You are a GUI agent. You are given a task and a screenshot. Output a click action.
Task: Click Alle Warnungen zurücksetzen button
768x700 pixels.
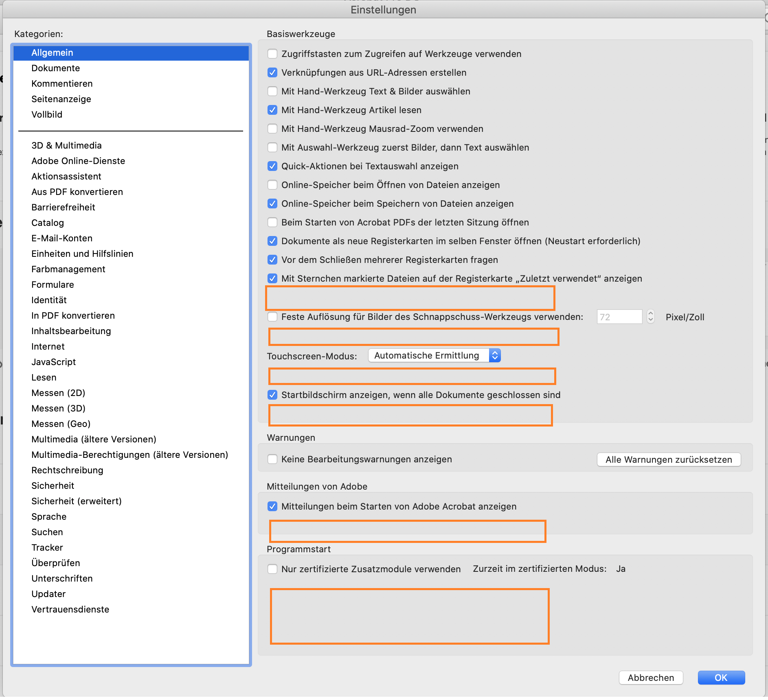pyautogui.click(x=669, y=460)
